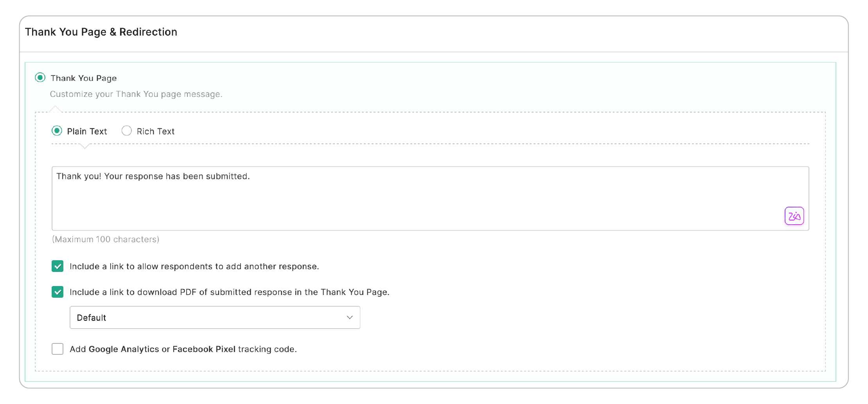Viewport: 868px width, 404px height.
Task: Click the Zia AI assistant icon
Action: (x=794, y=216)
